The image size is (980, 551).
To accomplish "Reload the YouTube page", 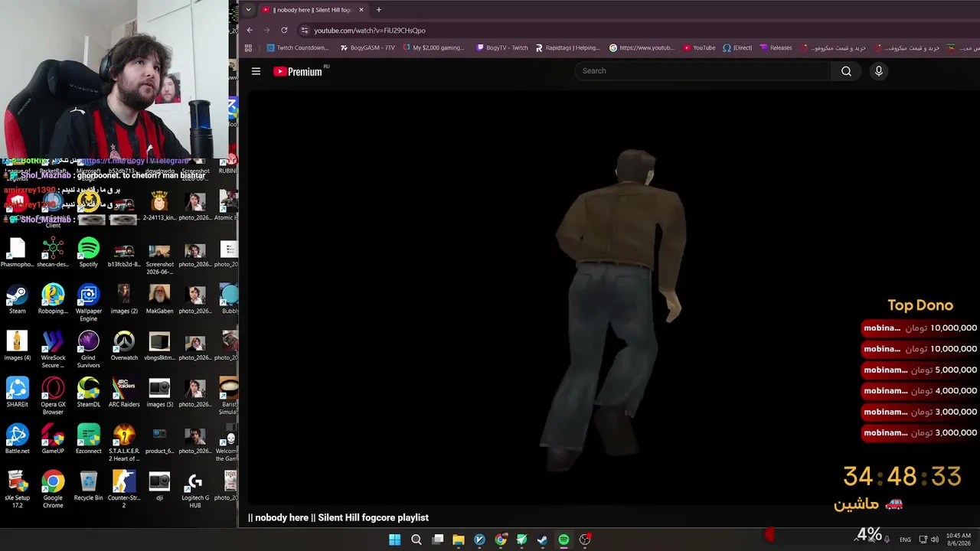I will (284, 30).
